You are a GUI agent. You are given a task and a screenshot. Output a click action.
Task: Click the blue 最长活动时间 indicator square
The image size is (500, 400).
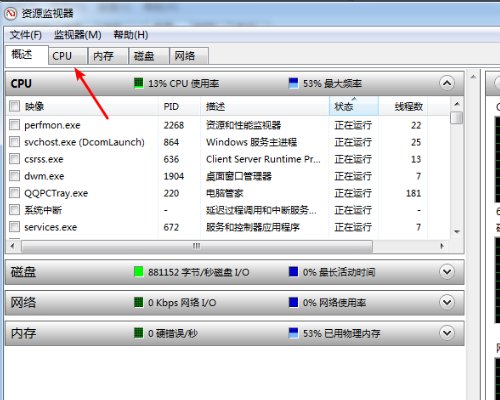(x=293, y=272)
